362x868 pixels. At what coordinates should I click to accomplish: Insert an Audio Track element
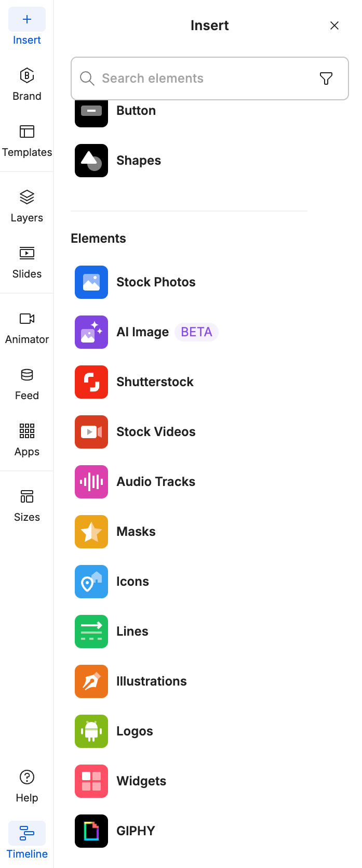pos(156,482)
